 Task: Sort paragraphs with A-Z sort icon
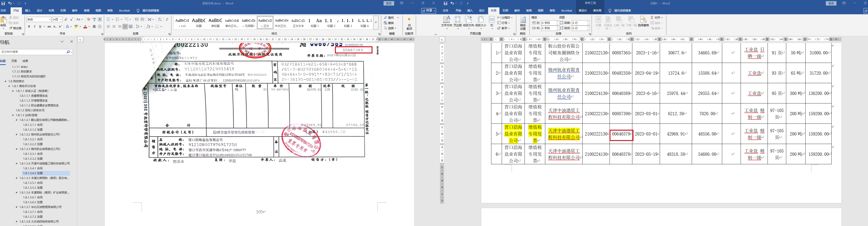point(160,20)
